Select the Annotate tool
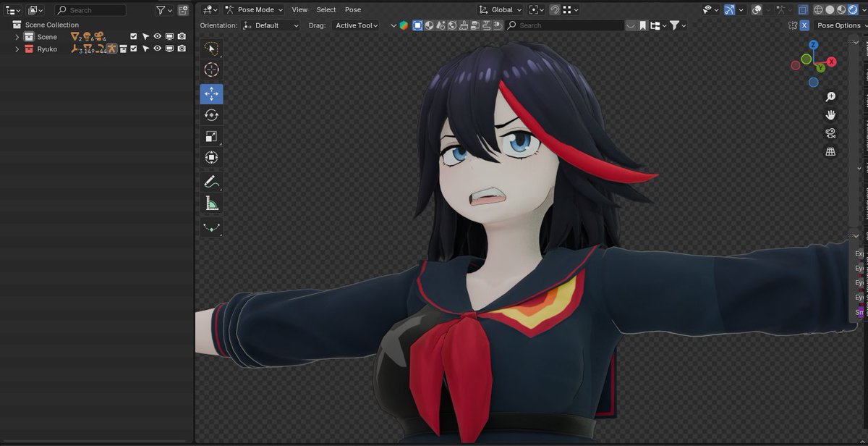Viewport: 868px width, 446px height. (211, 181)
